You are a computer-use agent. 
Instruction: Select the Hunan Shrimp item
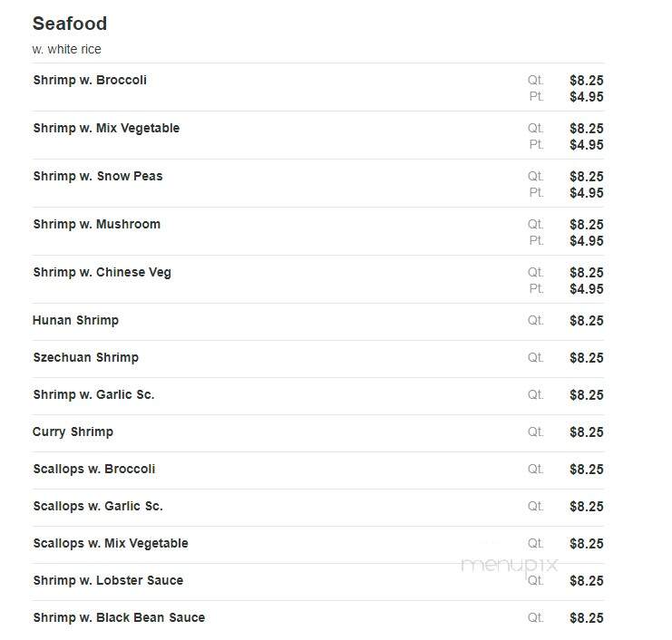coord(75,320)
